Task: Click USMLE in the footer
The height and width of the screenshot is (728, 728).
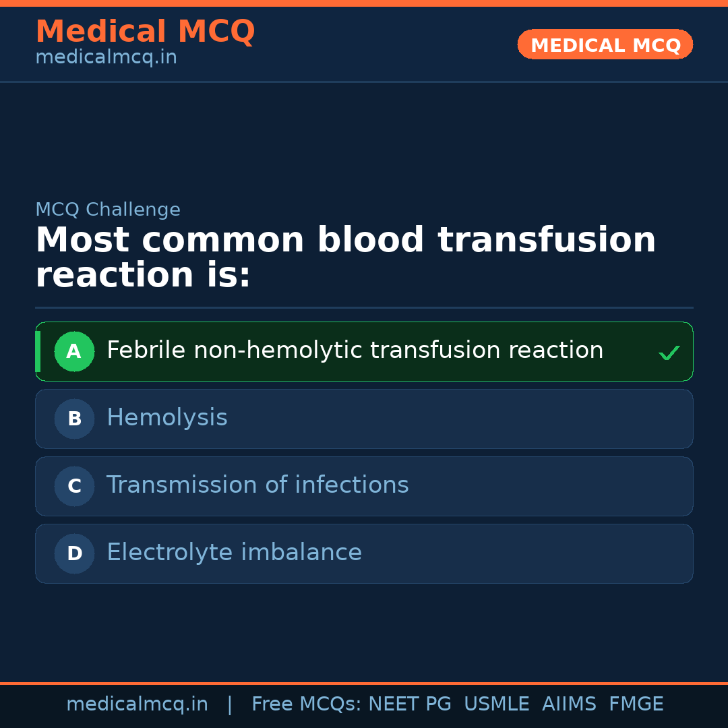Action: [x=496, y=704]
